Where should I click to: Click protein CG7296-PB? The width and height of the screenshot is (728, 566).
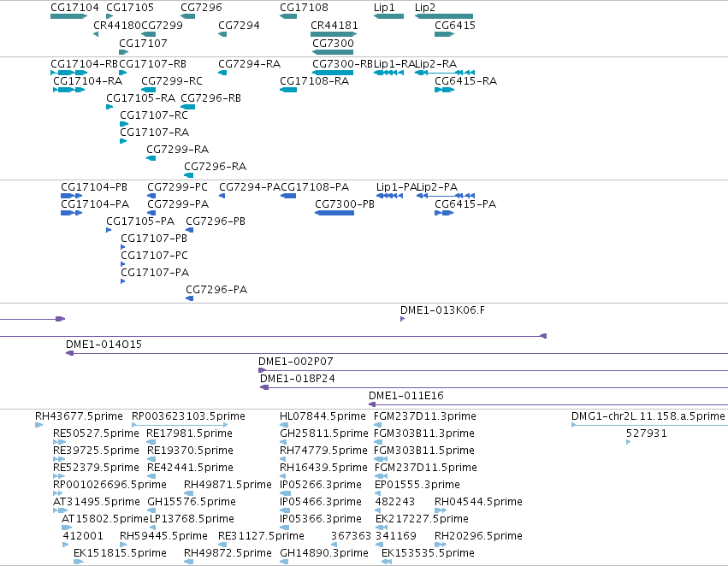click(189, 230)
